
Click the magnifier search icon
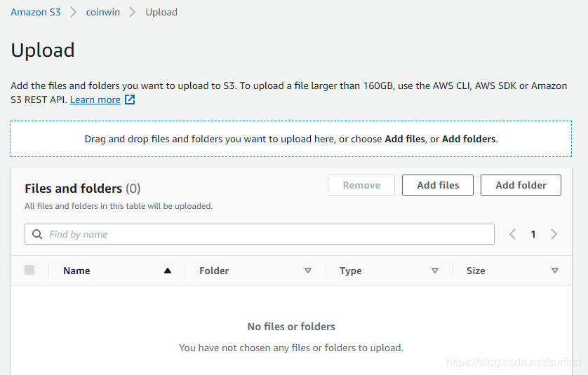tap(37, 234)
